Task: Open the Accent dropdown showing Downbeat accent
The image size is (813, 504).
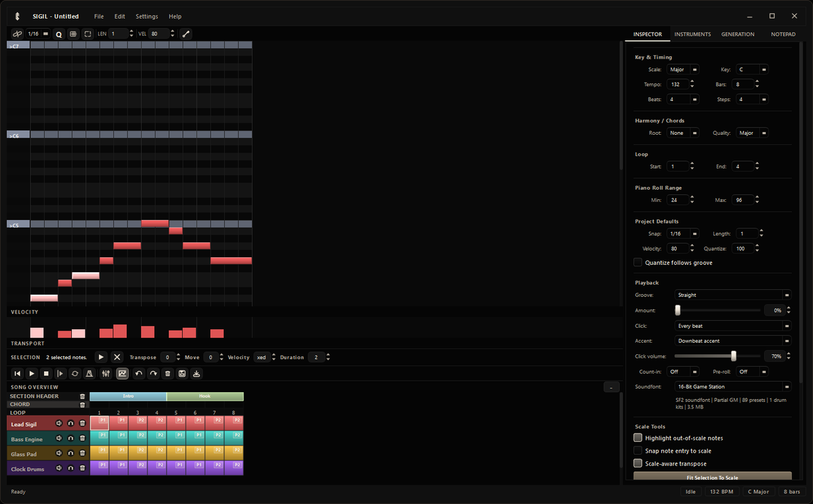Action: click(733, 341)
